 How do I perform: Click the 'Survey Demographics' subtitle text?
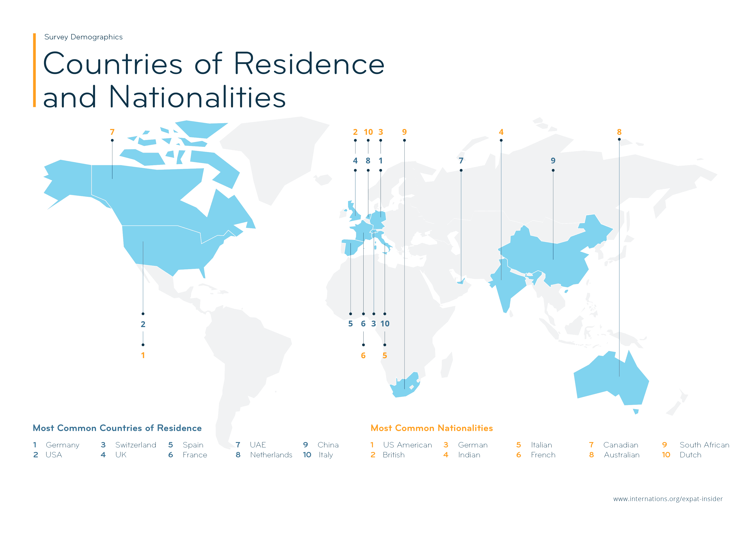(83, 37)
